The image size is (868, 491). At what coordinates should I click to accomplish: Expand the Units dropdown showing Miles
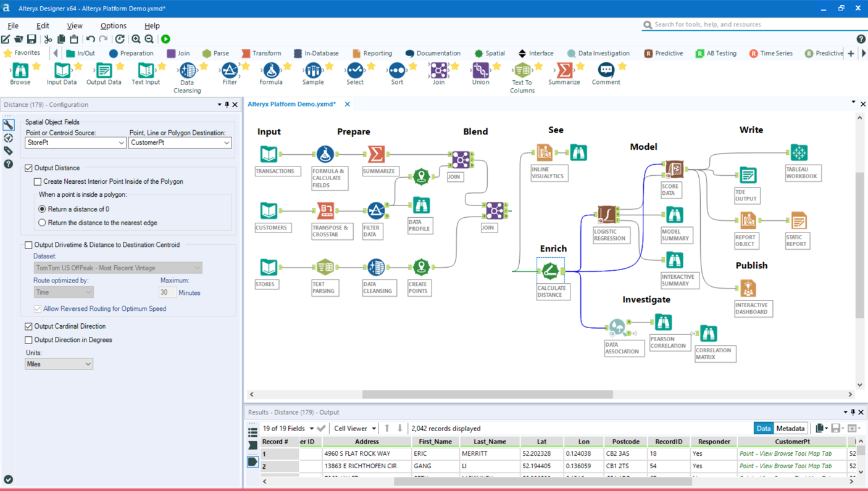point(59,364)
